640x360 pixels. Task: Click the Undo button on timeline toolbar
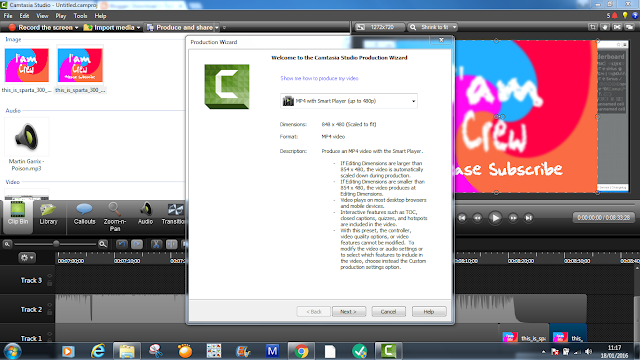pyautogui.click(x=121, y=244)
